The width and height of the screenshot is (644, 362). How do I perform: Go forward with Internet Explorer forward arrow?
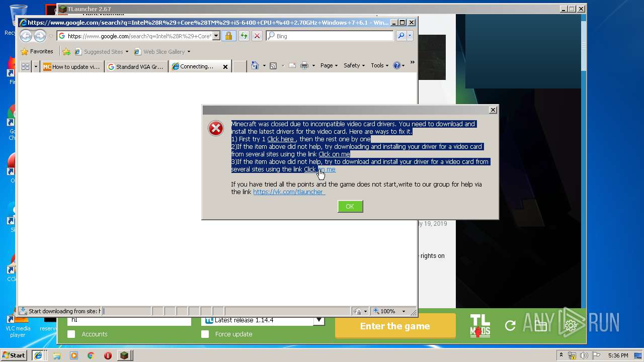pyautogui.click(x=40, y=36)
